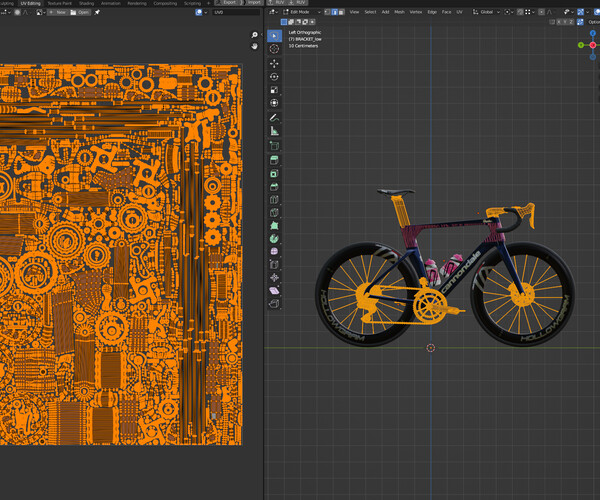The image size is (600, 500).
Task: Click the zoom magnifier in UV editor
Action: 254,35
